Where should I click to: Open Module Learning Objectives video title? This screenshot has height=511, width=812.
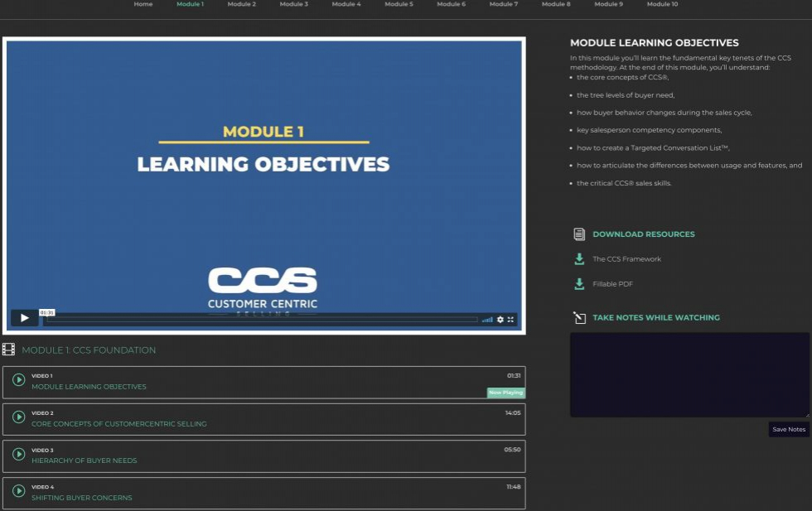coord(89,387)
